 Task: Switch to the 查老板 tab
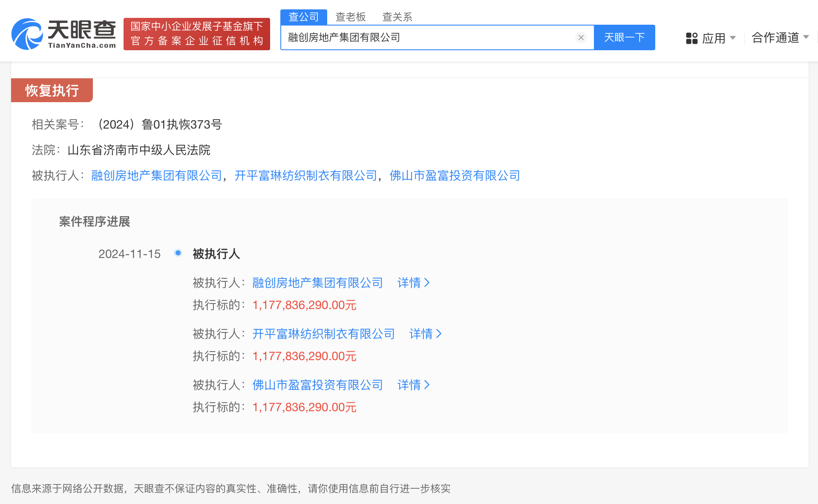tap(350, 17)
